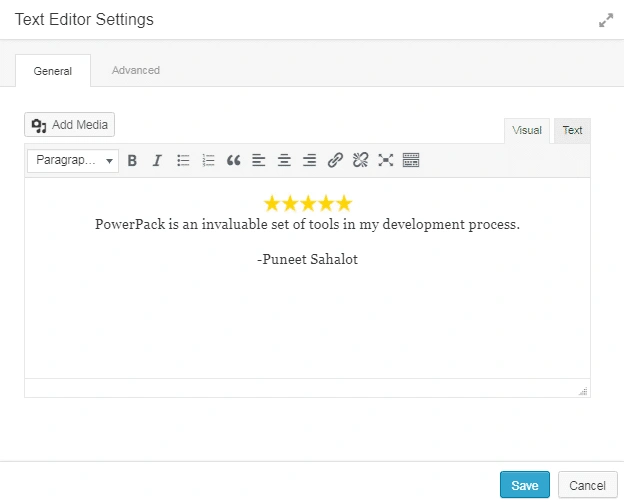Enable distraction-free fullscreen mode

pos(386,160)
